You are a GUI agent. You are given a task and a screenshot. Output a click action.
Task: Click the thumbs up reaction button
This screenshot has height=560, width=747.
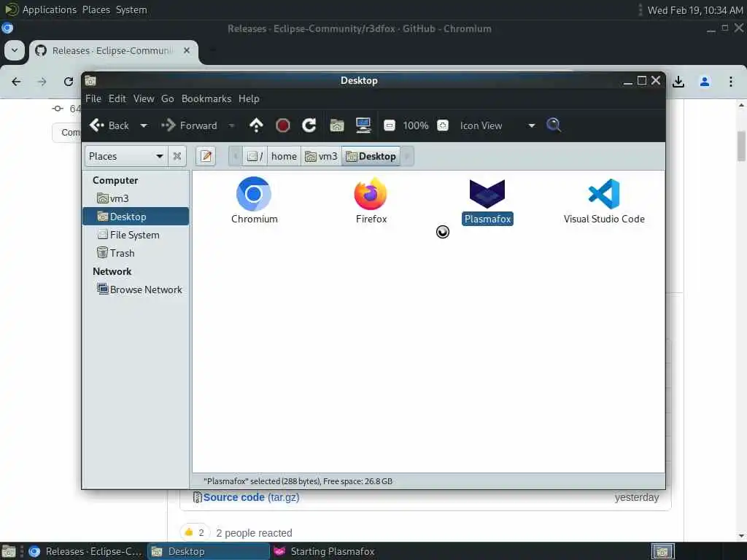point(195,532)
